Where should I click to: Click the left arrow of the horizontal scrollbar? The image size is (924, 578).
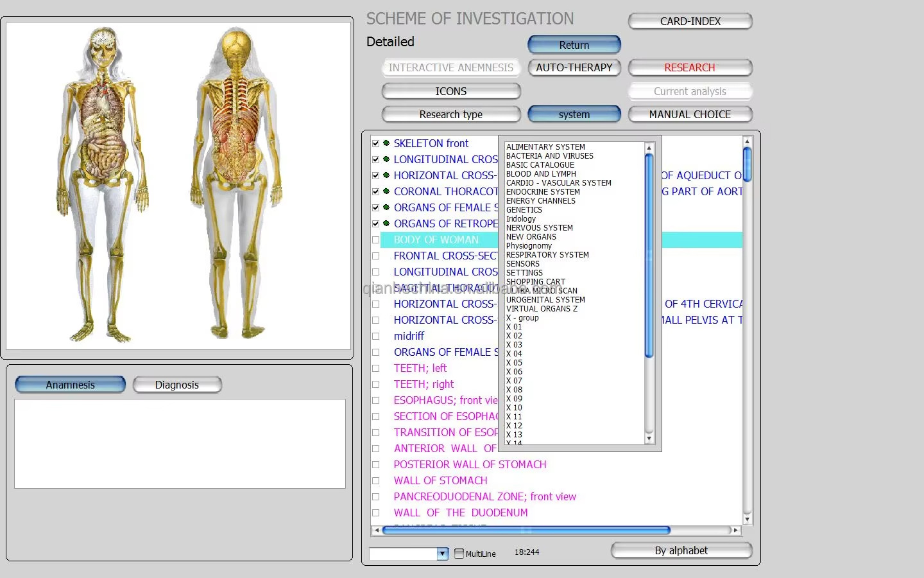pos(376,530)
